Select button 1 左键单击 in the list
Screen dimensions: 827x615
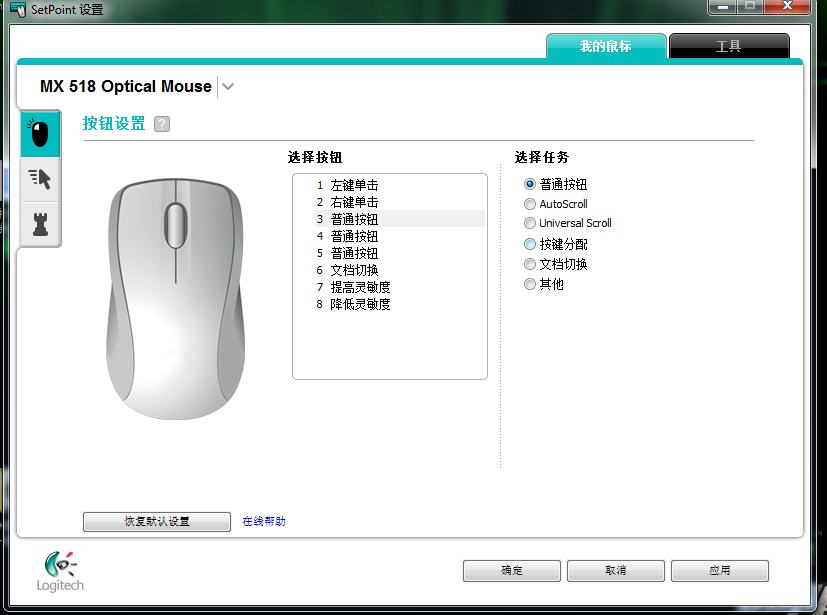399,185
